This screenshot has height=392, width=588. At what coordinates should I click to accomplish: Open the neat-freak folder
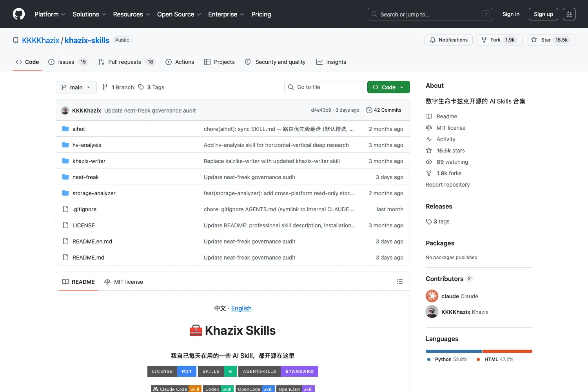pos(85,177)
